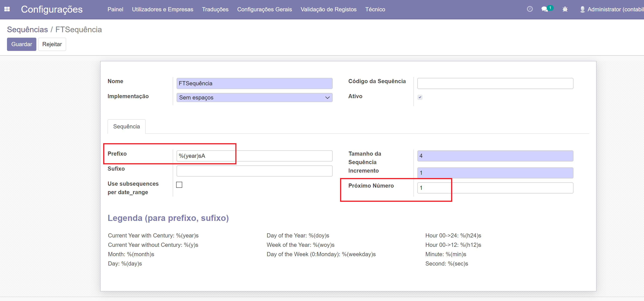Focus the Próximo Número field
644x301 pixels.
point(495,188)
